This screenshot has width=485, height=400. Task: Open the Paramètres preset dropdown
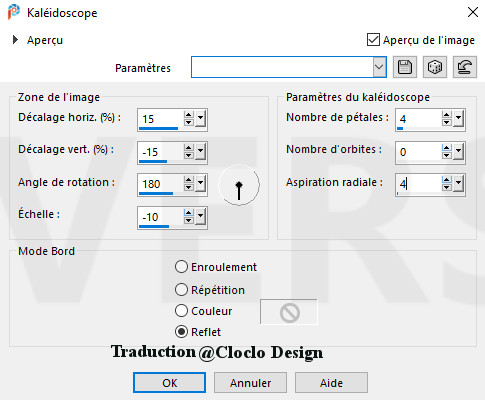[379, 67]
